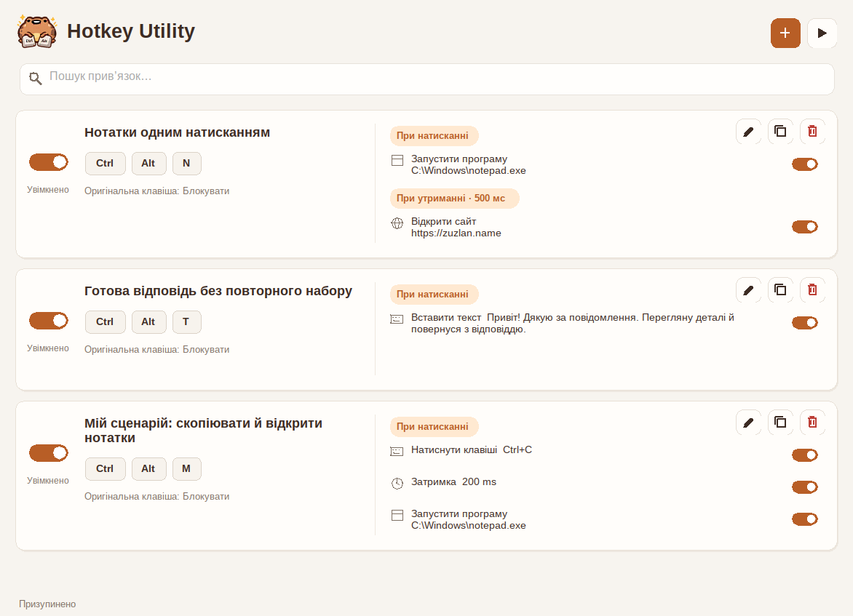Click the 'T' key chip
853x616 pixels.
pos(186,322)
